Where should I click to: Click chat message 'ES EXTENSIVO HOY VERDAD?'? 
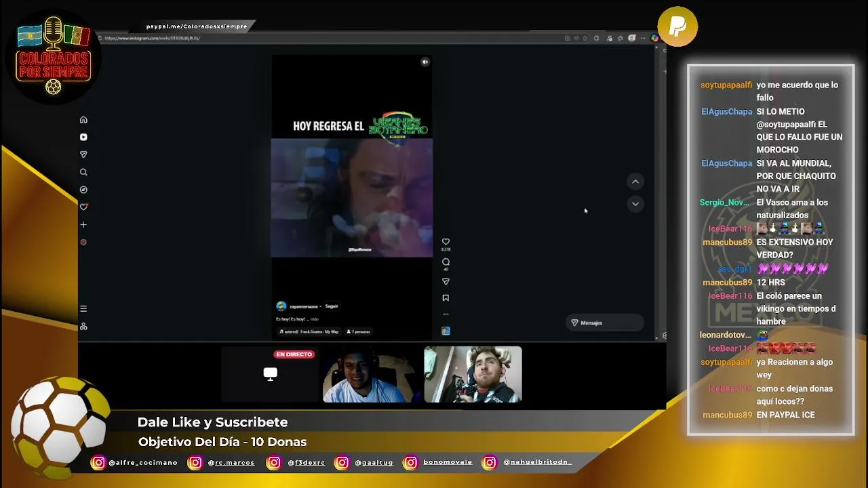[795, 249]
